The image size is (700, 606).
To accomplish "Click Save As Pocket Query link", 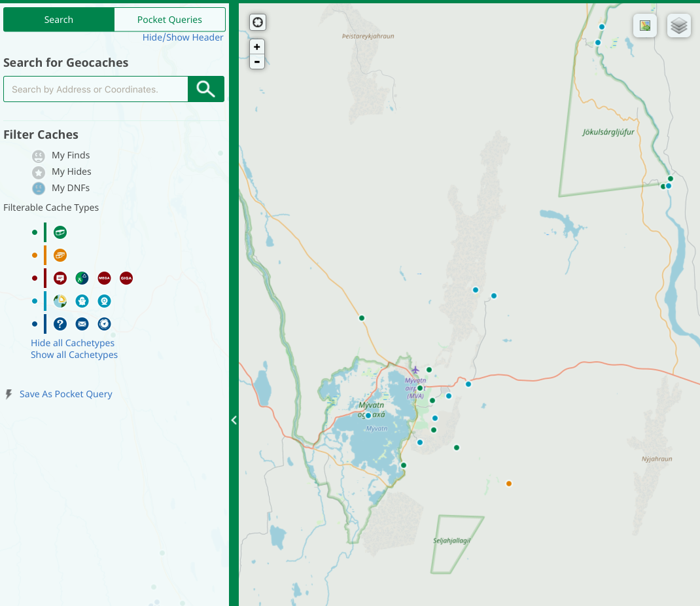I will point(66,394).
